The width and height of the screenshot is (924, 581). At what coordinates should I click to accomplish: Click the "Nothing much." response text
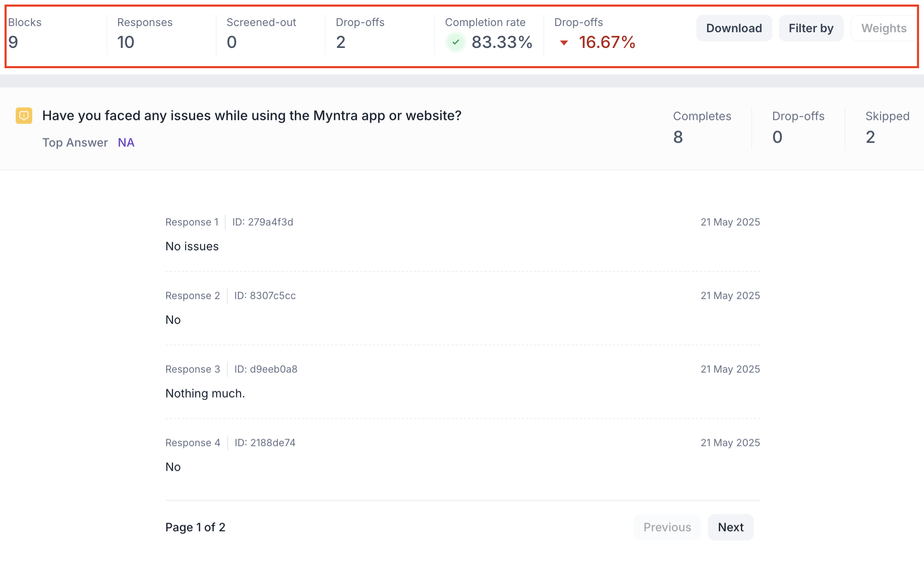(x=205, y=393)
